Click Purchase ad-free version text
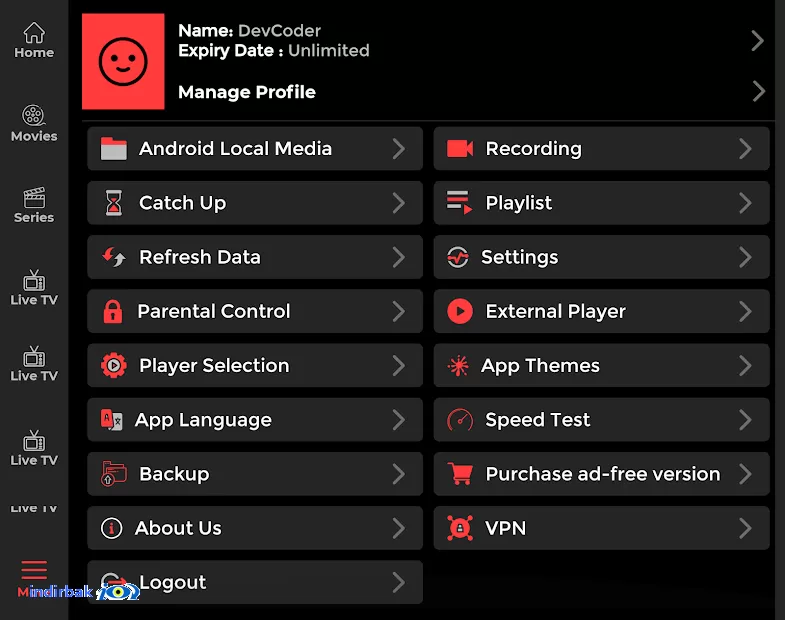785x620 pixels. click(603, 474)
